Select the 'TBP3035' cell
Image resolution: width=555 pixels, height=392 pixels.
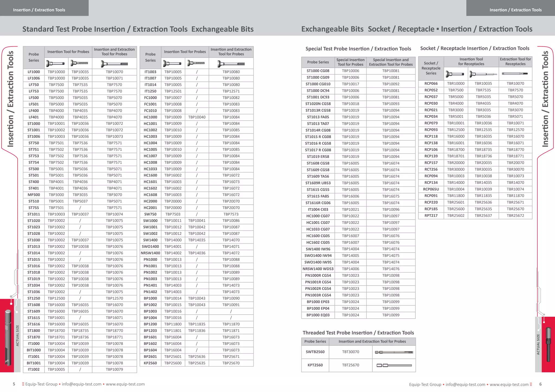coord(80,195)
